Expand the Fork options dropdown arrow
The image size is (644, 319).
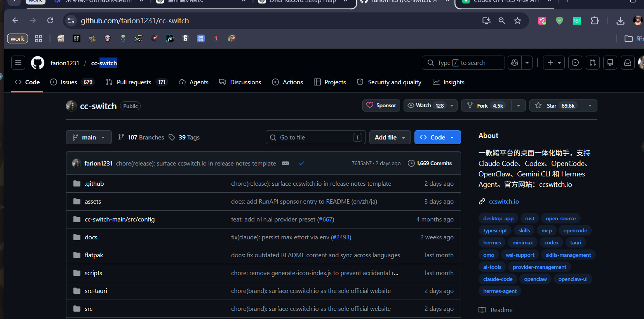point(519,105)
